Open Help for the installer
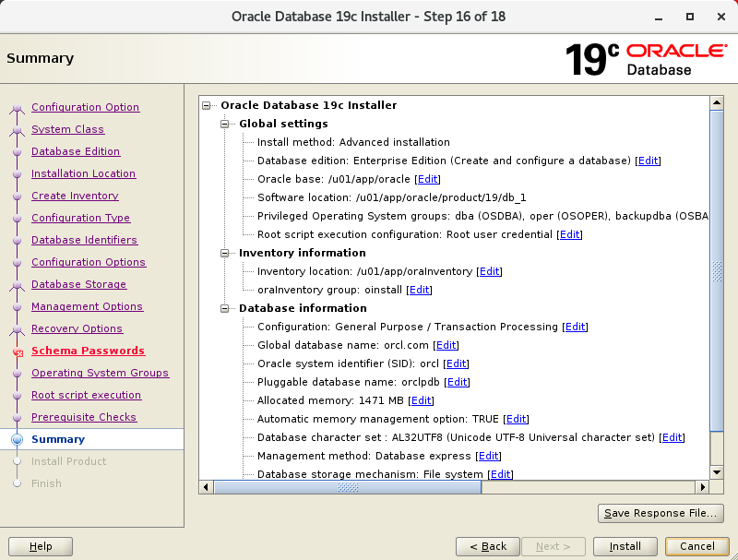This screenshot has height=560, width=738. point(41,546)
